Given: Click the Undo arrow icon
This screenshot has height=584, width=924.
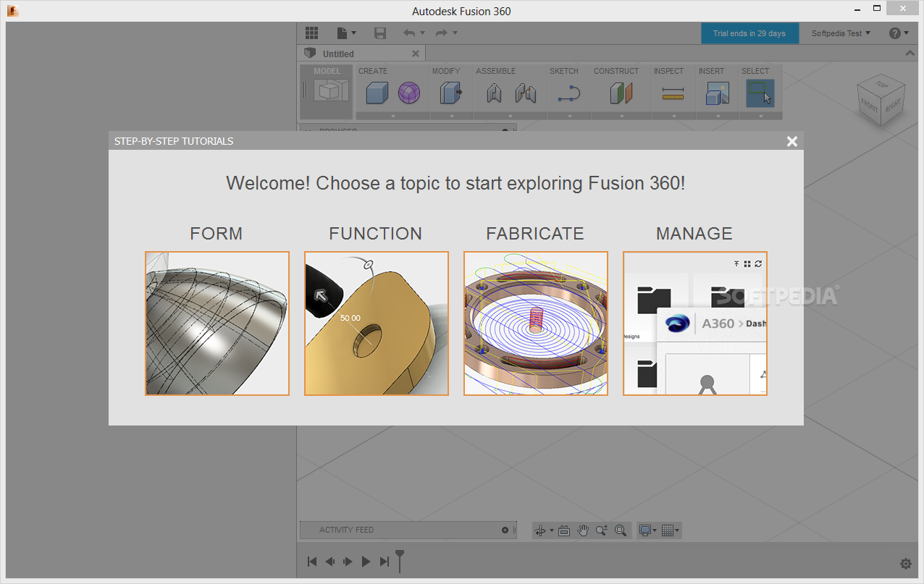Looking at the screenshot, I should click(409, 33).
